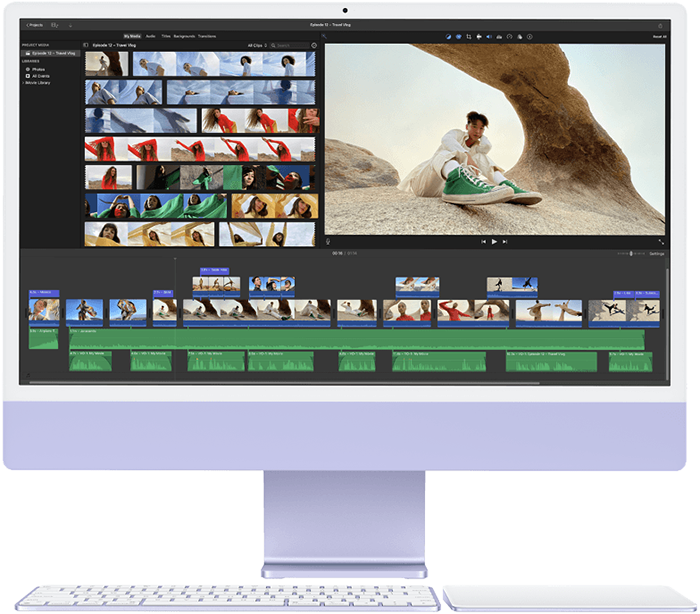Switch to the Audio tab

150,36
